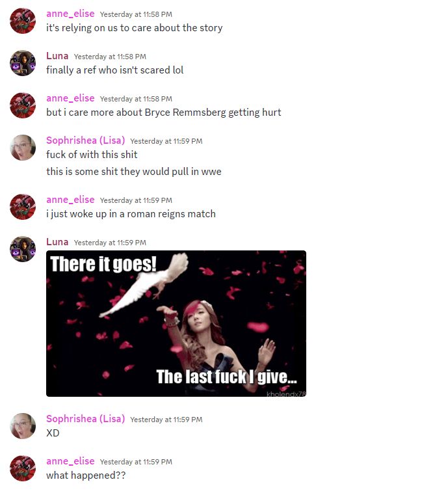
Task: Open anne_elise avatar next to Bryce Remmsberg message
Action: (x=23, y=105)
